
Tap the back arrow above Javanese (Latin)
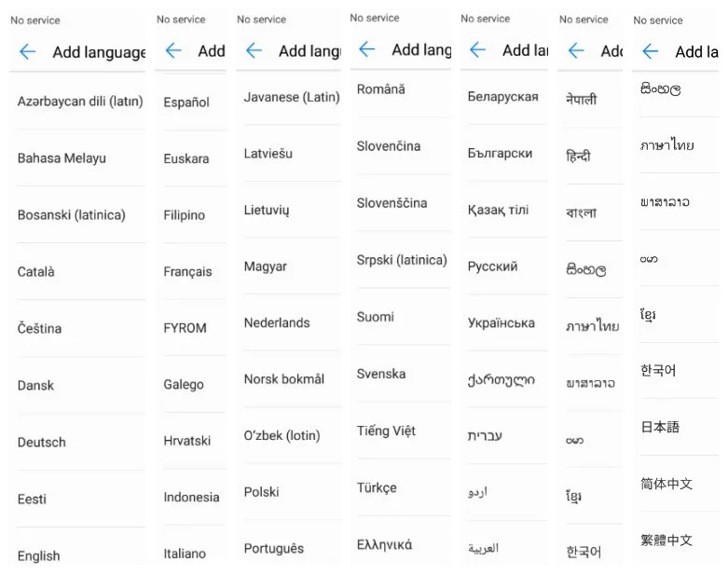[x=254, y=50]
